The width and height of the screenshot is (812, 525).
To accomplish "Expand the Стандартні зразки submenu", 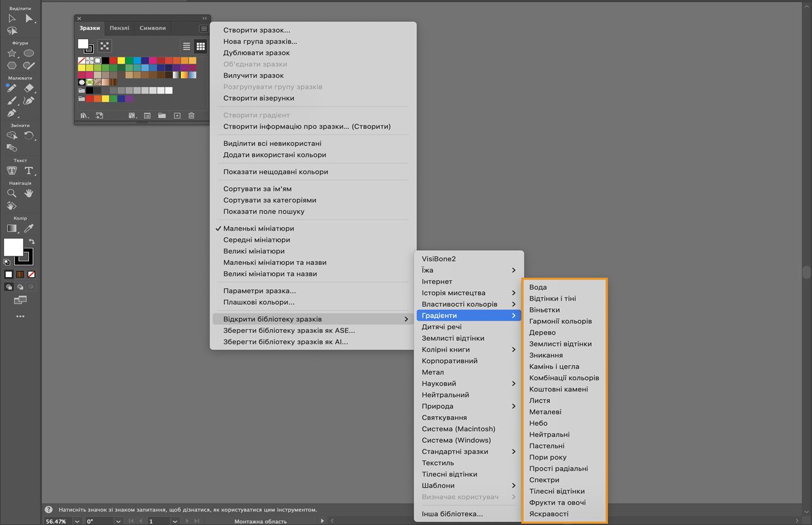I will point(469,452).
